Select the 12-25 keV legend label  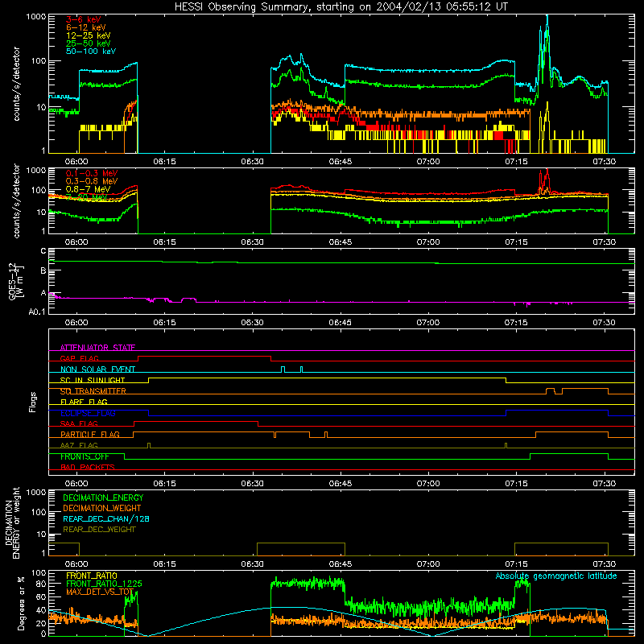point(89,35)
